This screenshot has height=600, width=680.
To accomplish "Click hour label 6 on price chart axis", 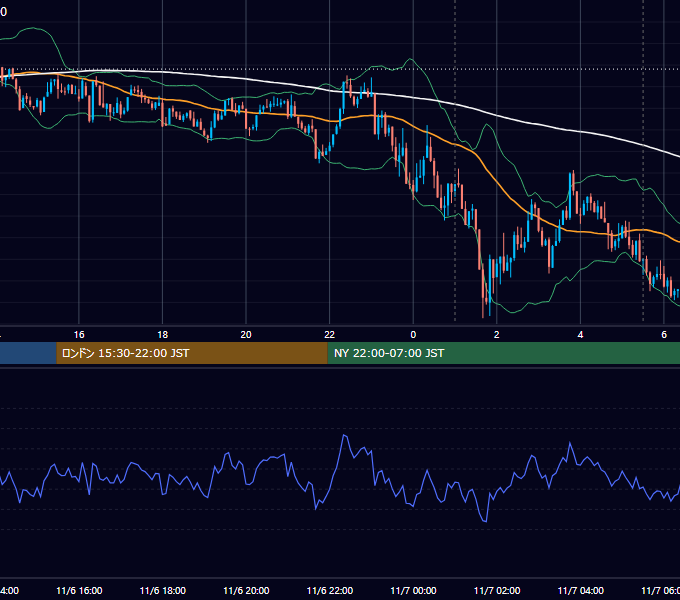I will (664, 335).
